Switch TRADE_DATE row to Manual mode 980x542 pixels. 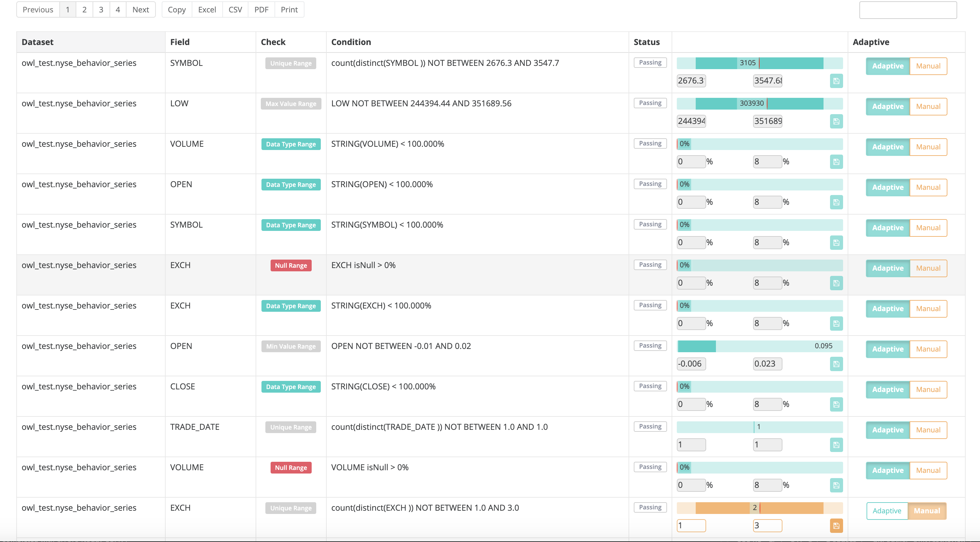[x=928, y=430]
